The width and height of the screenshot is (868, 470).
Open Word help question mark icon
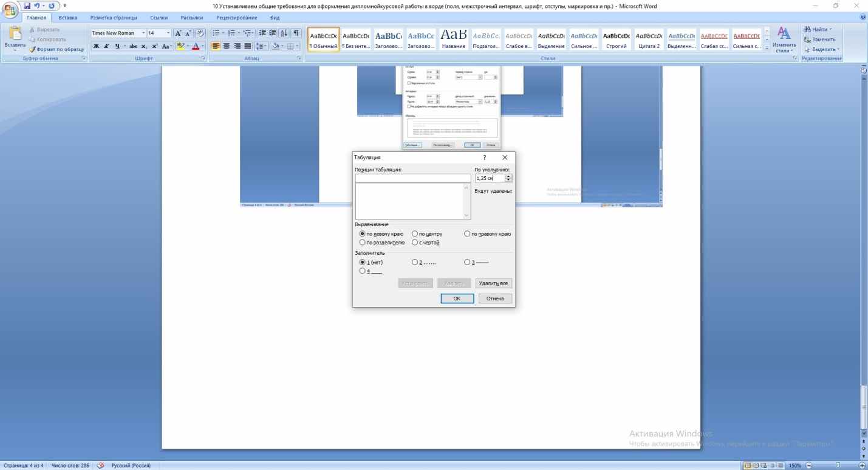(x=863, y=18)
